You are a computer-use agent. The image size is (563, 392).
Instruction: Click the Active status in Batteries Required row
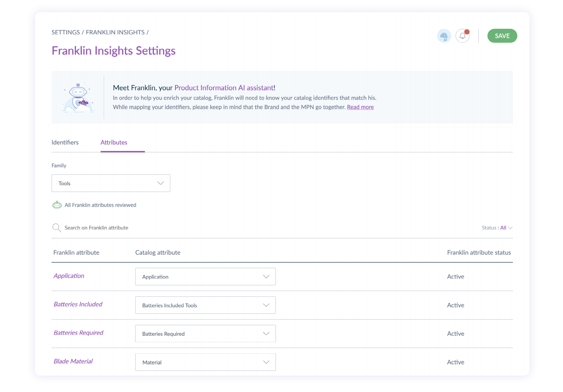click(455, 333)
